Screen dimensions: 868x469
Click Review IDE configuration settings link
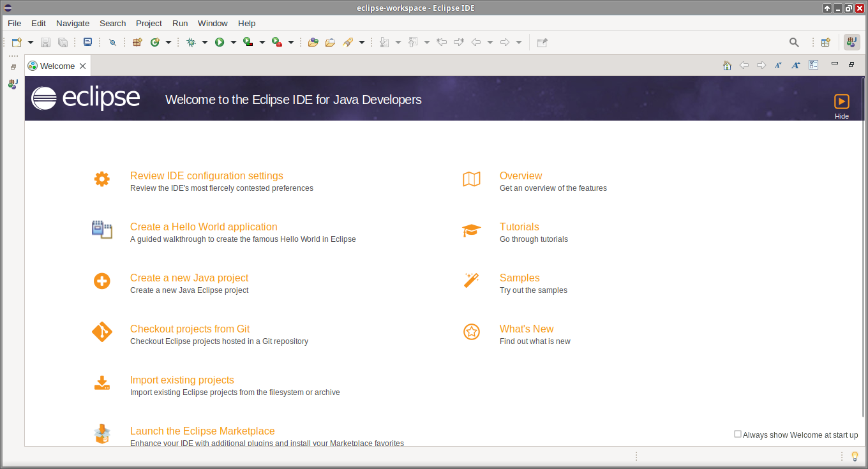click(x=207, y=175)
